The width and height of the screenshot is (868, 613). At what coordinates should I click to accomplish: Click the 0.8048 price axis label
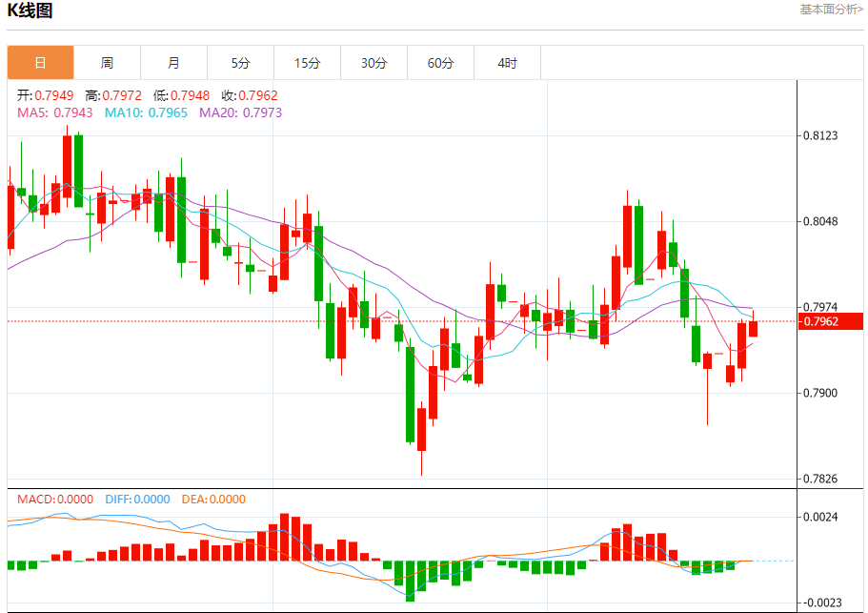[x=820, y=221]
